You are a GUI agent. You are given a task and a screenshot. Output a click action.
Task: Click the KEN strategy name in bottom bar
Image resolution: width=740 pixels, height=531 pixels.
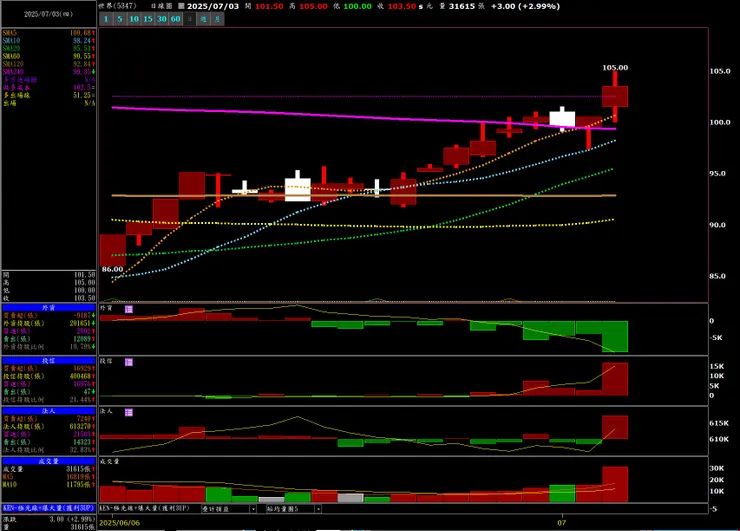click(144, 508)
